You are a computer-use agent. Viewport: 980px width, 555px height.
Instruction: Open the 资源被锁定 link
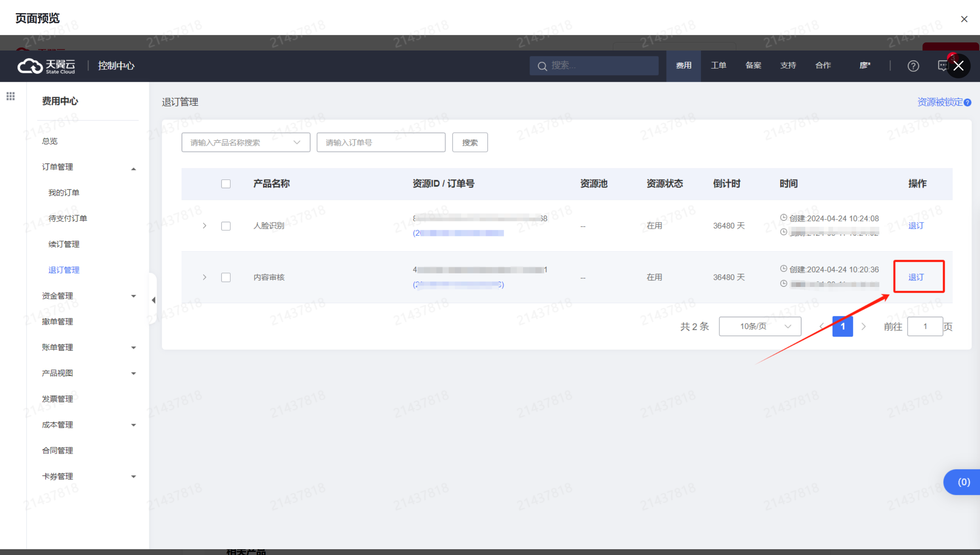coord(940,102)
